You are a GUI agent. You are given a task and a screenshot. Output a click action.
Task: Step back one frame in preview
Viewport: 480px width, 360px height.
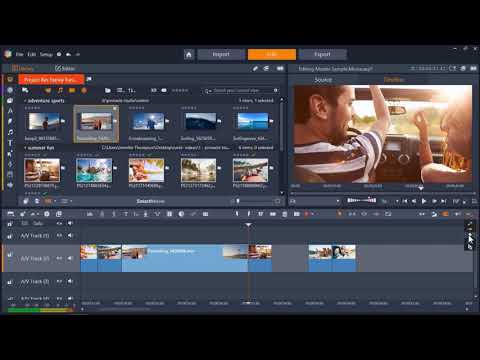click(414, 201)
